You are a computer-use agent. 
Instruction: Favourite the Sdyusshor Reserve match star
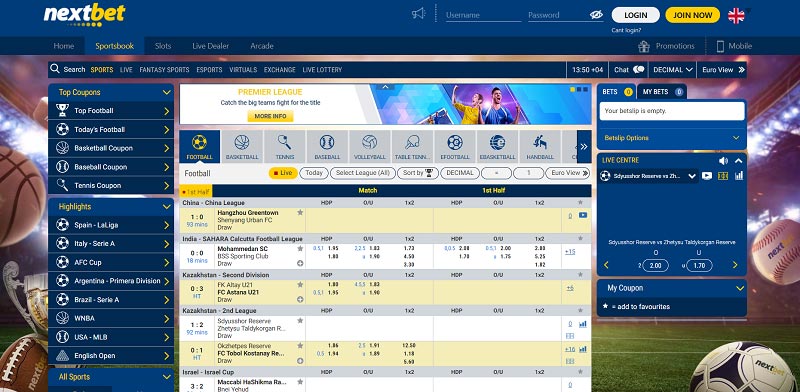click(x=300, y=321)
